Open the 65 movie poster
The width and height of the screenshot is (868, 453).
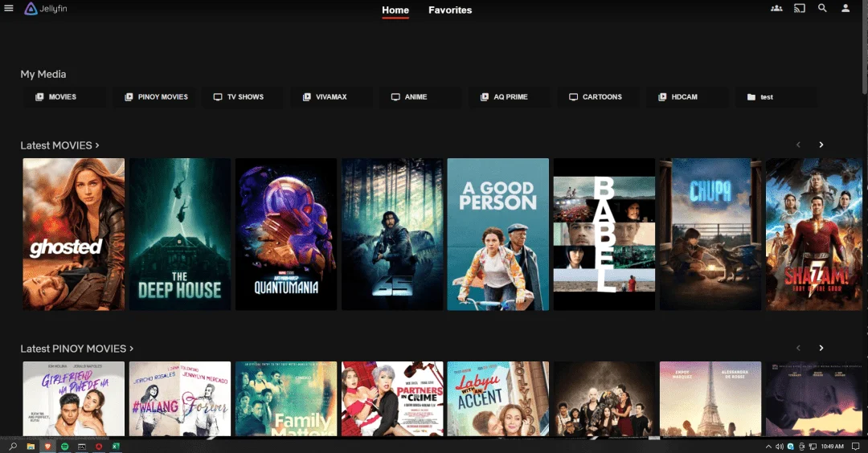pyautogui.click(x=392, y=234)
